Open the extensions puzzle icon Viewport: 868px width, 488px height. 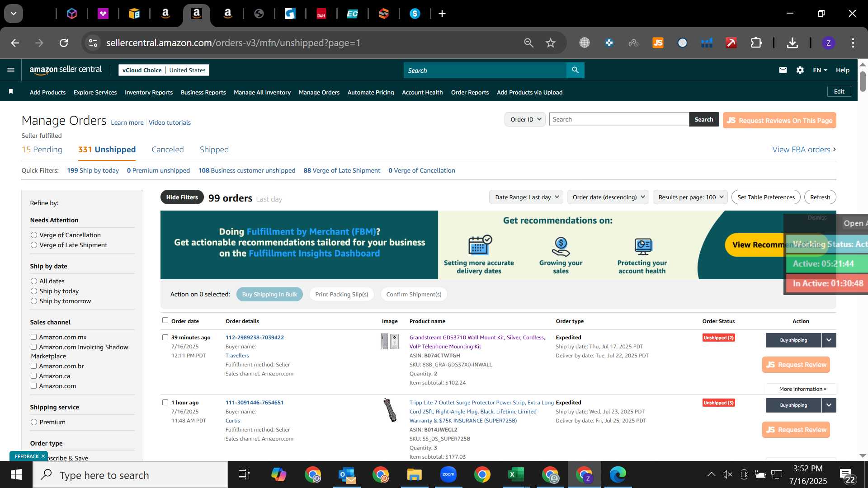[756, 43]
